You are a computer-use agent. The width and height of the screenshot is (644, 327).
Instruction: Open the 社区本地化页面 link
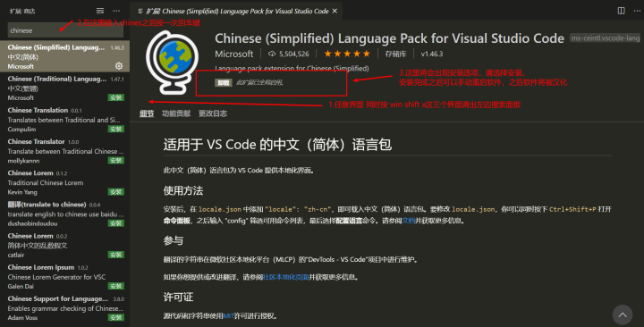285,277
